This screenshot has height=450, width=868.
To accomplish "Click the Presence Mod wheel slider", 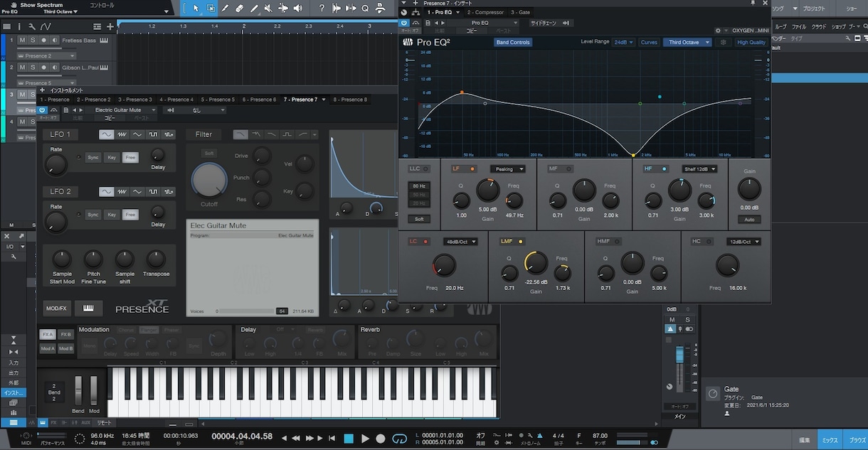I will [x=94, y=390].
